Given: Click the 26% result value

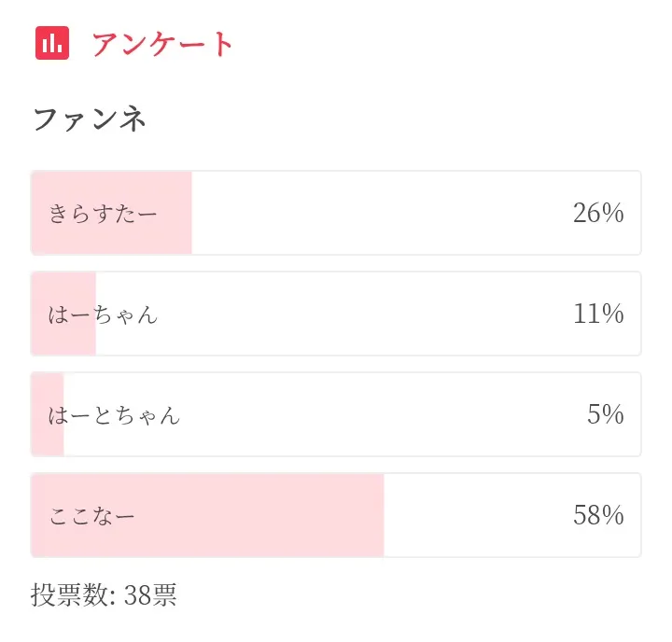Looking at the screenshot, I should pos(597,214).
